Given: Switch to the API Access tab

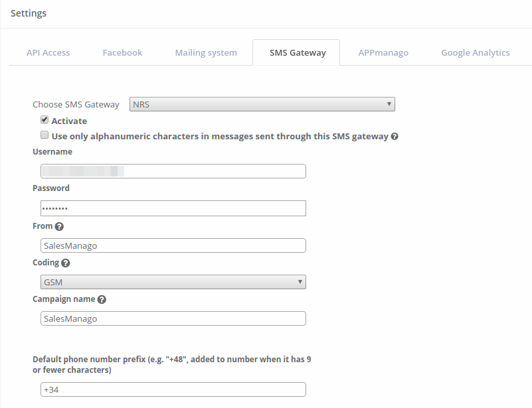Looking at the screenshot, I should (48, 52).
